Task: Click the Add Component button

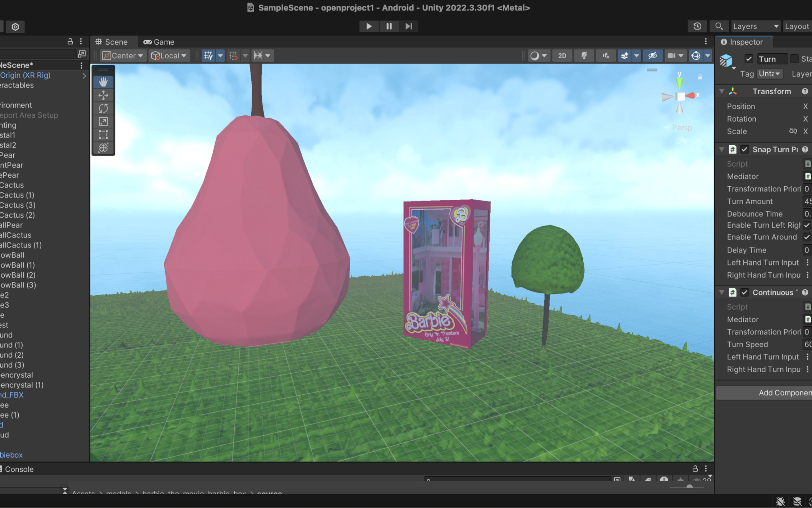Action: point(784,393)
